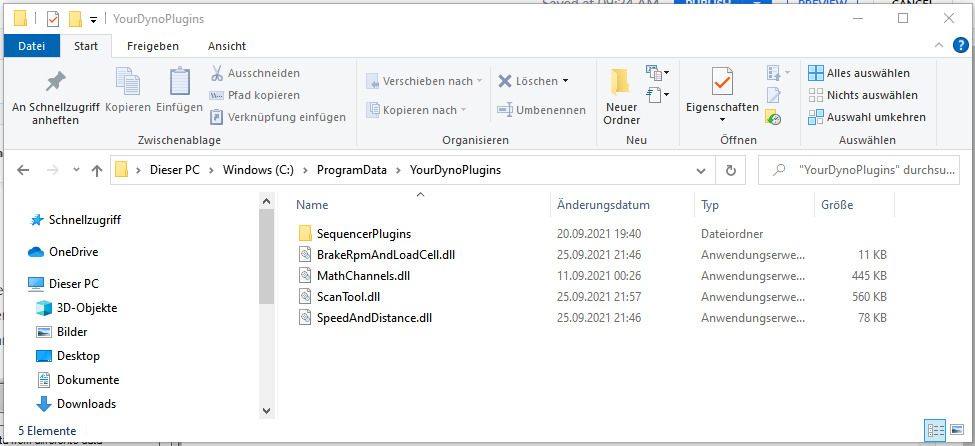Viewport: 975px width, 446px height.
Task: Open Löschen dropdown arrow
Action: click(x=565, y=81)
